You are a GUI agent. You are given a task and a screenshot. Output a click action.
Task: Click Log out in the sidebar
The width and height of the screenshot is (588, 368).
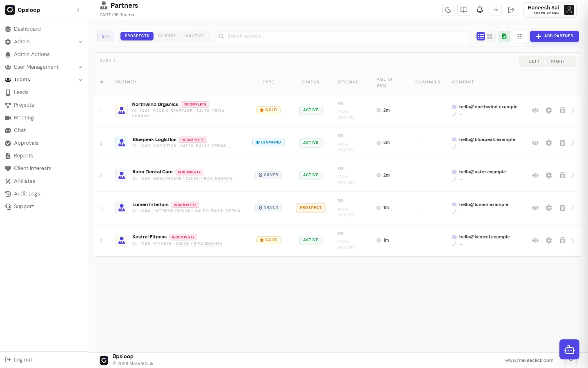point(19,360)
